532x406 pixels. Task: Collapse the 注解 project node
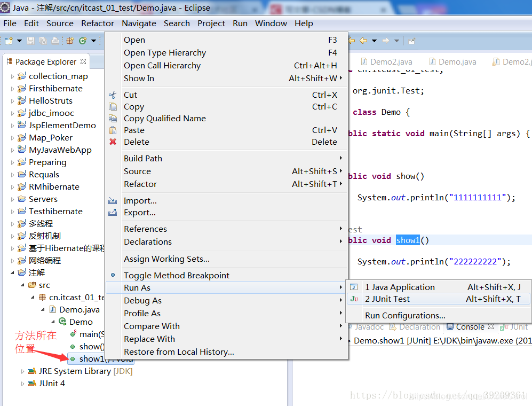pyautogui.click(x=13, y=272)
